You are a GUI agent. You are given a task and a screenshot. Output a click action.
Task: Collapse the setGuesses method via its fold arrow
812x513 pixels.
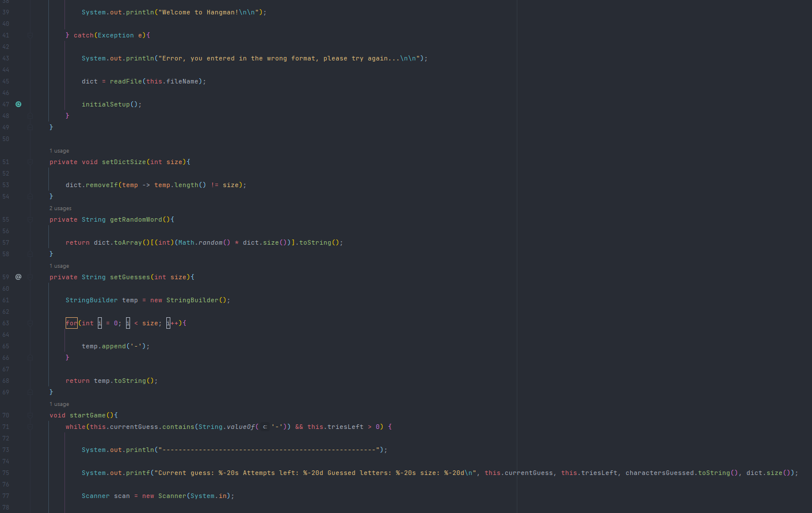tap(30, 277)
